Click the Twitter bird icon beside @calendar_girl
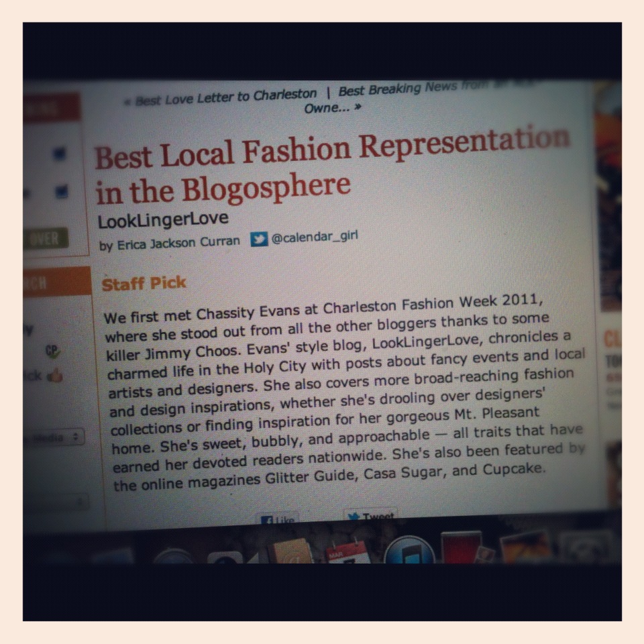Screen dimensions: 644x644 coord(259,239)
